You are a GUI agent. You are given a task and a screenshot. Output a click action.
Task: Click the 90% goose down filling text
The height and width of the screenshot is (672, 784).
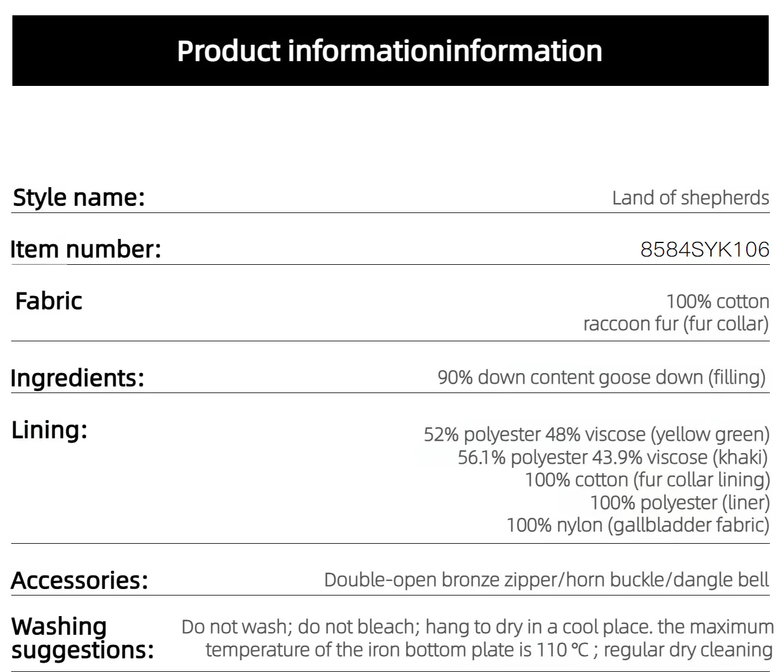click(x=602, y=377)
